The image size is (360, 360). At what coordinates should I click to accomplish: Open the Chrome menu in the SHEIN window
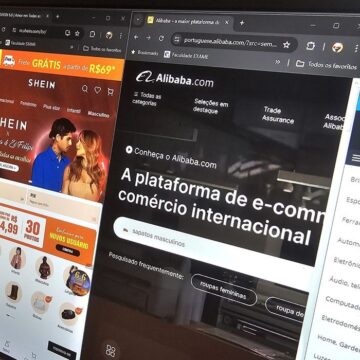(120, 35)
